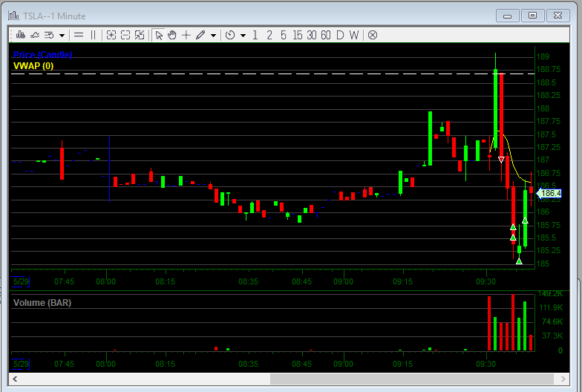Click the 111.9K volume axis label

(551, 307)
